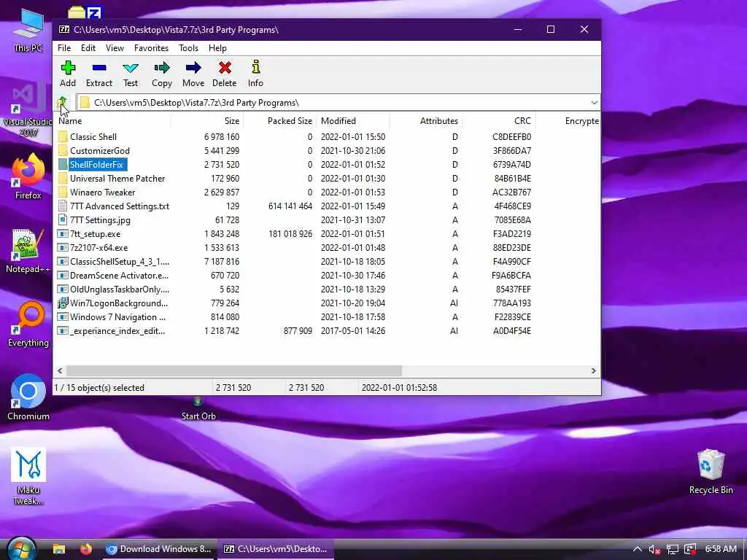Click the 7-Zip taskbar window button
Screen dimensions: 747x560
click(276, 549)
